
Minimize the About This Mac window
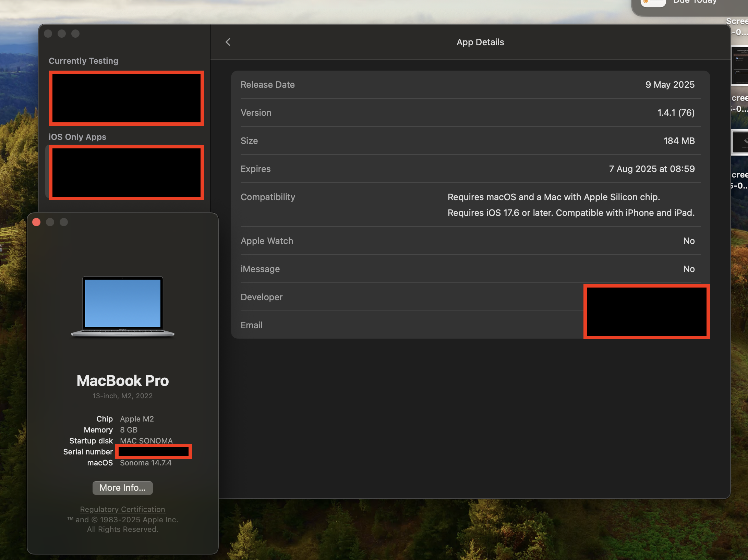coord(50,222)
